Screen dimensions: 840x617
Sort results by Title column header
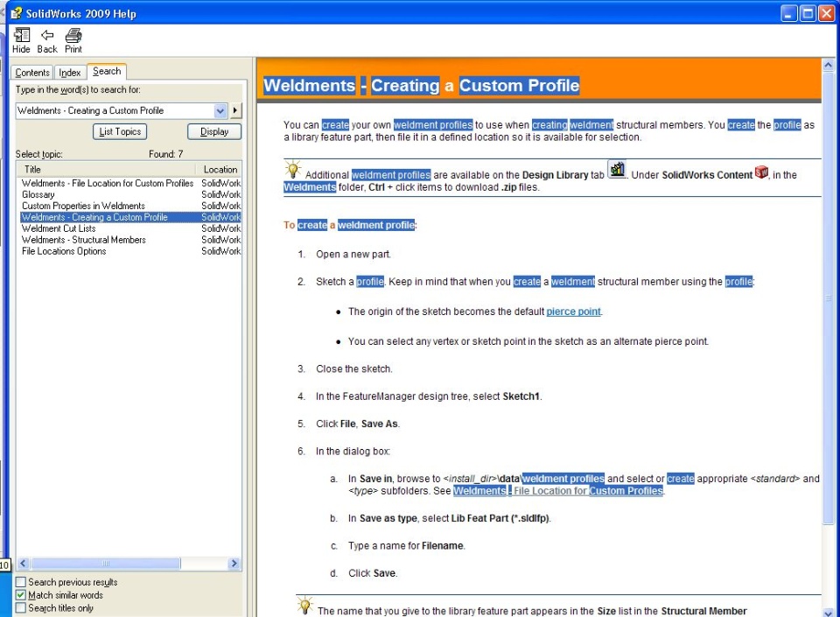106,169
